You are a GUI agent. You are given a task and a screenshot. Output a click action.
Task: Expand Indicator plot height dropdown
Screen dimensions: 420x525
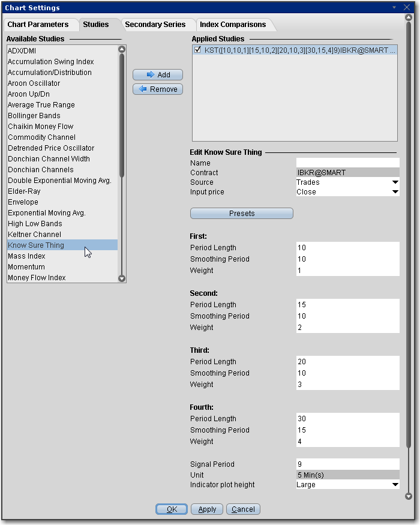[395, 485]
